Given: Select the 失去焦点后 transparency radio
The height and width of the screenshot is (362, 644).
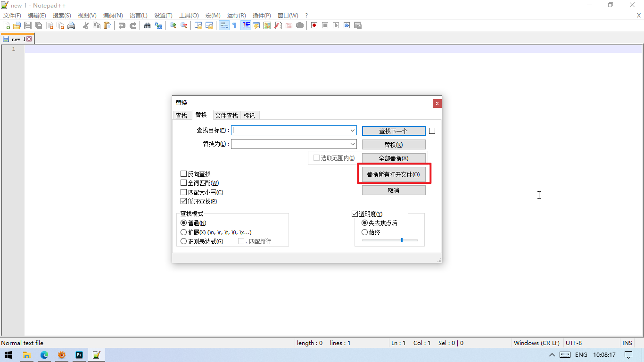Looking at the screenshot, I should tap(364, 223).
